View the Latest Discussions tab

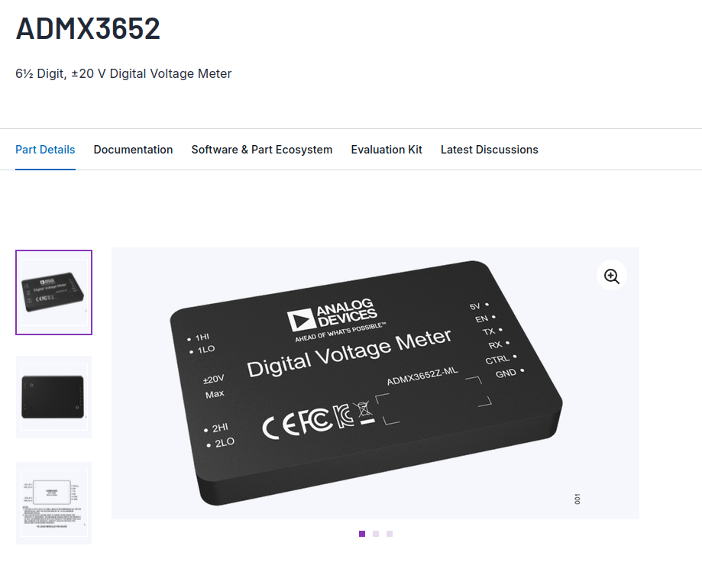pyautogui.click(x=490, y=150)
